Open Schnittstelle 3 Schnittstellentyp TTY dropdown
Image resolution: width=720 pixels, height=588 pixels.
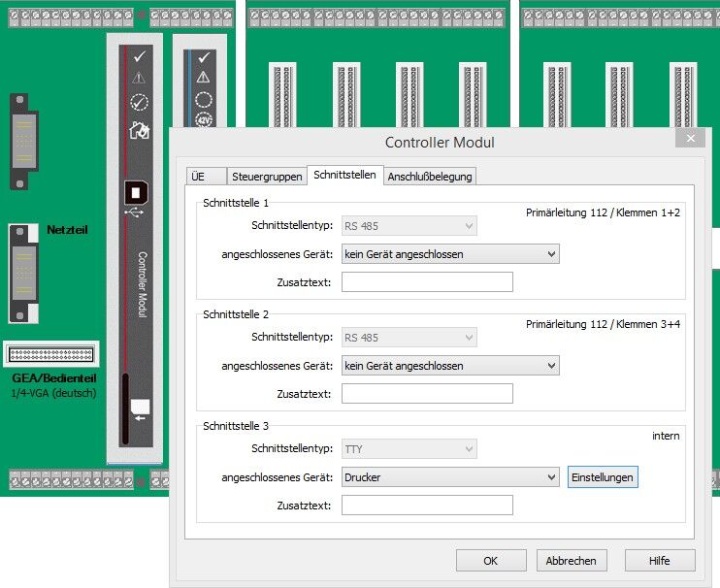pos(409,449)
